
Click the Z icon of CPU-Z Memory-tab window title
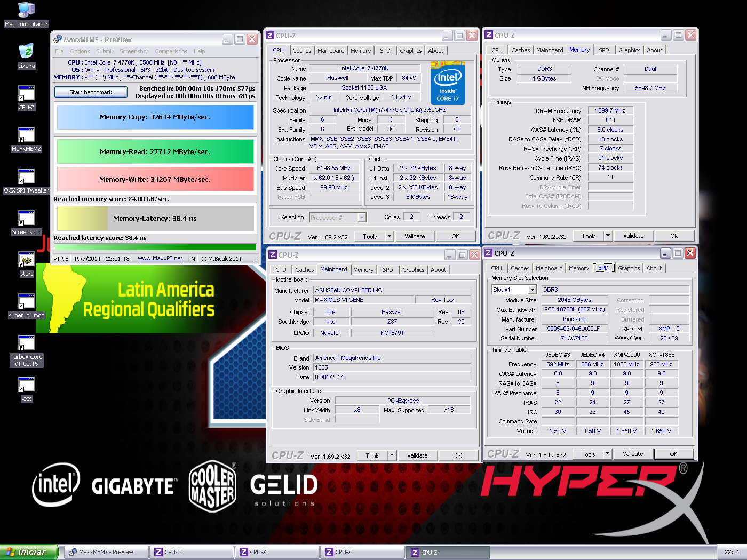[x=489, y=35]
